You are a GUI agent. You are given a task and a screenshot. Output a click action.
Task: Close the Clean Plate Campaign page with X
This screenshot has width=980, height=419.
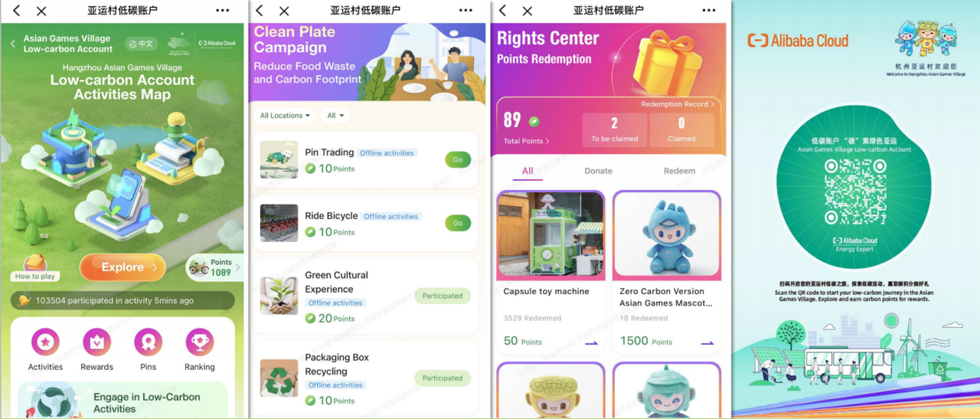(284, 11)
